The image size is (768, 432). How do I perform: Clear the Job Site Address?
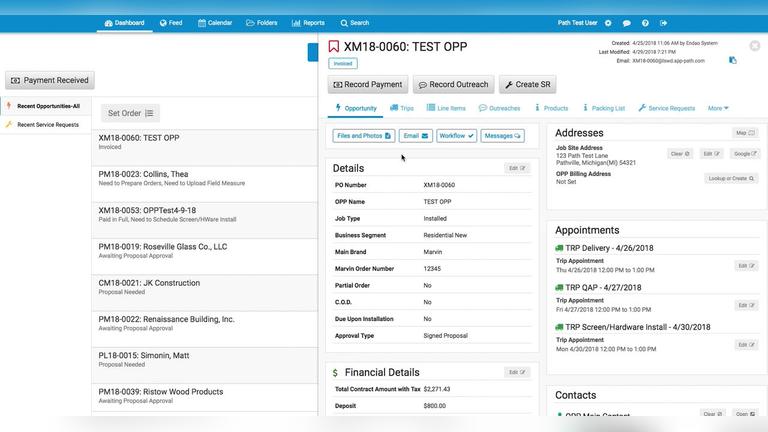pos(680,154)
